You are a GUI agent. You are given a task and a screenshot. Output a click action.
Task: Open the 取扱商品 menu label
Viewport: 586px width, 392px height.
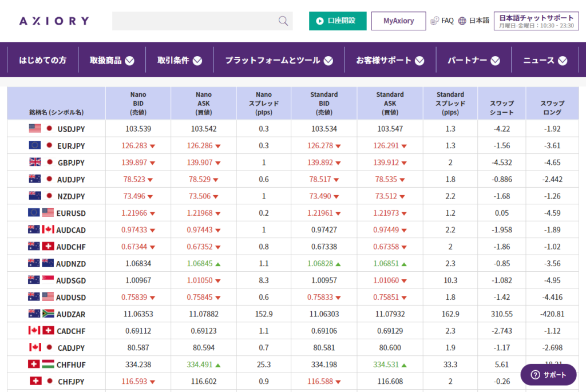[106, 60]
